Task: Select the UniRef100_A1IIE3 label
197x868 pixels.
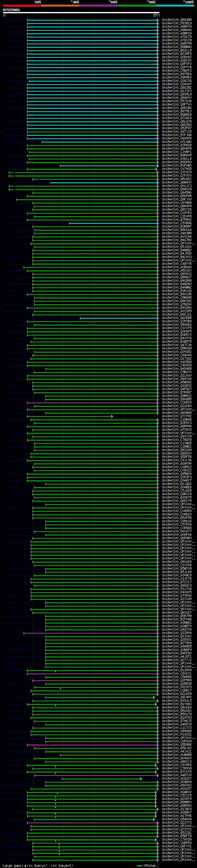Action: tap(177, 91)
